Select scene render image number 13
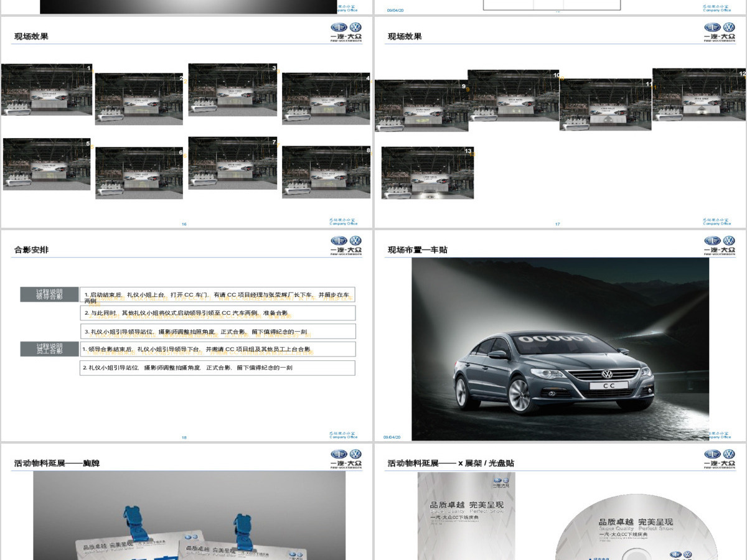Image resolution: width=747 pixels, height=560 pixels. tap(428, 173)
